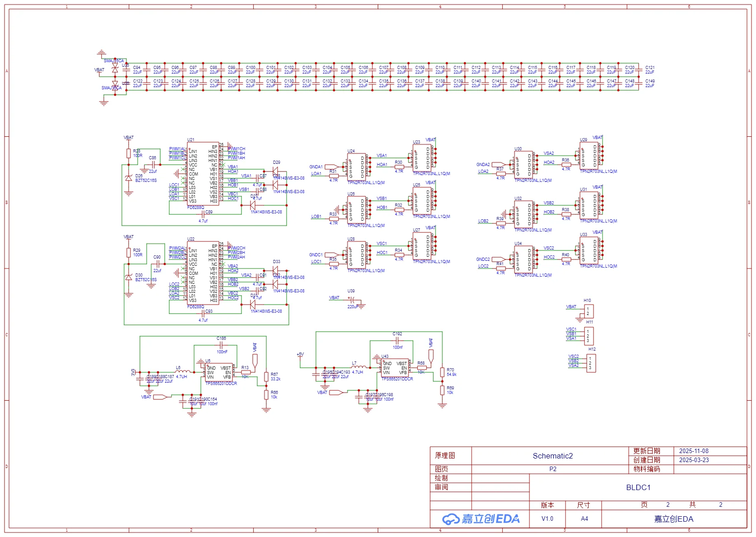Click the 嘉立创EDA logo in title block
The height and width of the screenshot is (537, 756).
pos(481,519)
